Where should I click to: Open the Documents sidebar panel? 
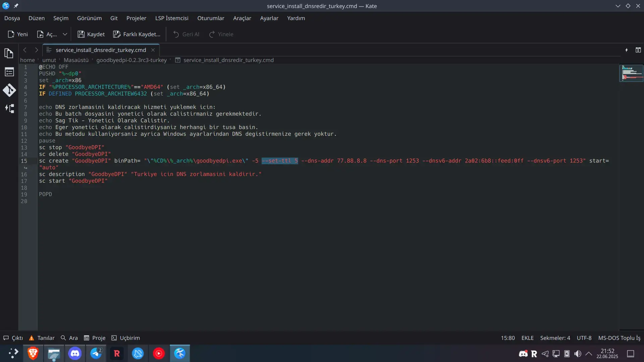tap(9, 53)
